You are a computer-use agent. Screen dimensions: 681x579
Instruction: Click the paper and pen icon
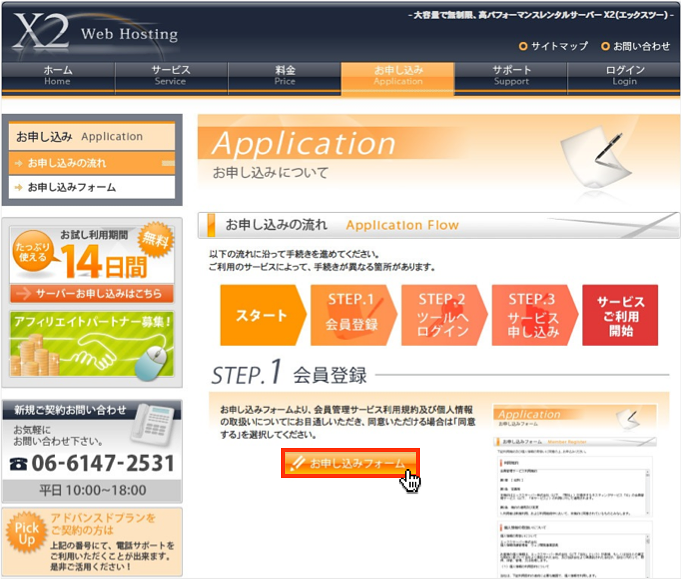597,159
